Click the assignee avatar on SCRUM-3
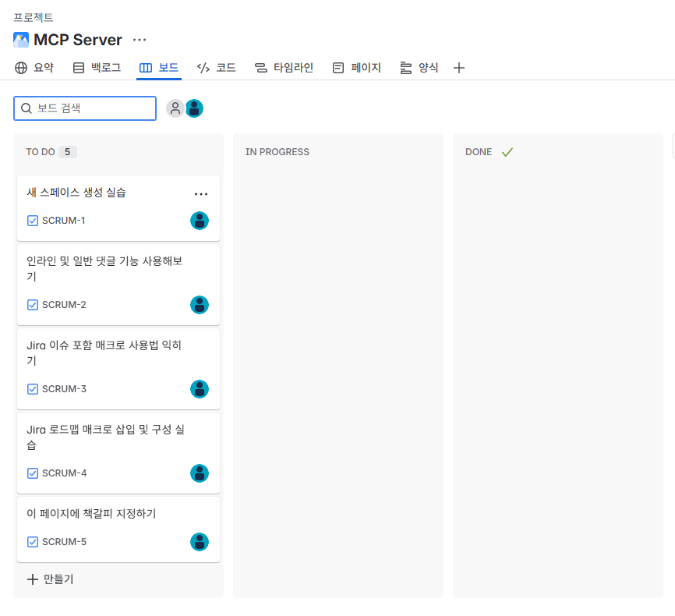675x616 pixels. [x=200, y=389]
